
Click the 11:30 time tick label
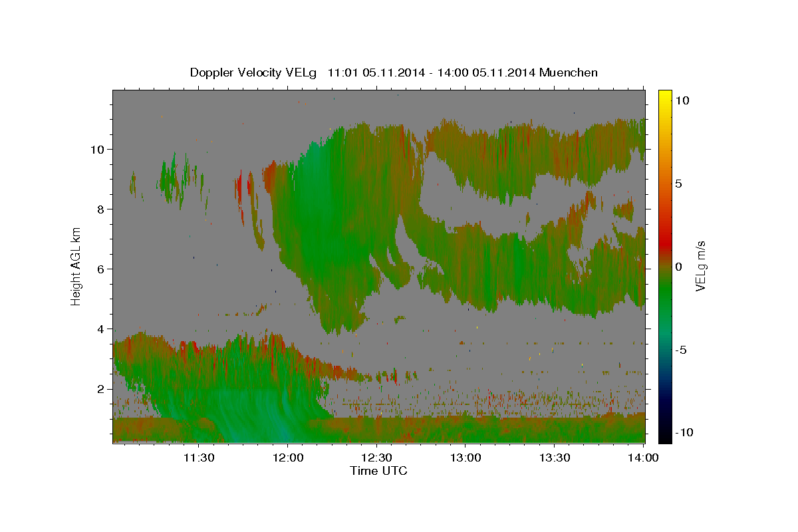click(199, 458)
